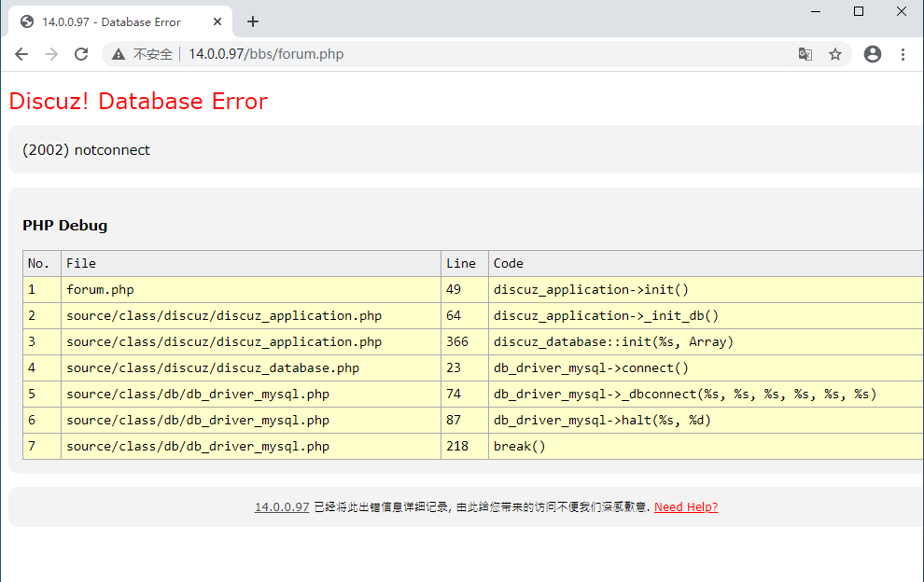View the not-secure warning icon
Viewport: 924px width, 582px height.
click(119, 54)
